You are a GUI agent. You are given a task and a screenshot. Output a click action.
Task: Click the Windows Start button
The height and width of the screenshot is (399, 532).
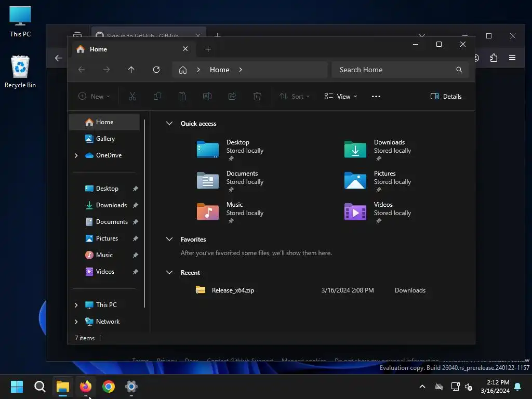[17, 387]
